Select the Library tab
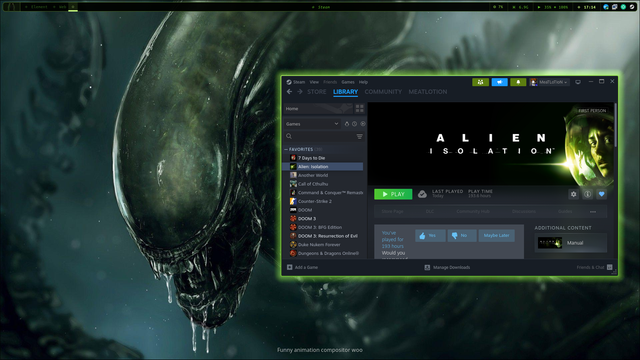This screenshot has height=360, width=640. [x=345, y=92]
